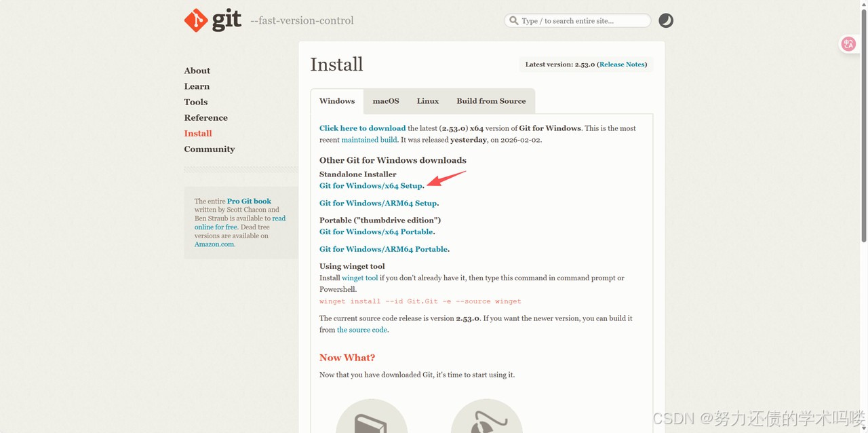
Task: Open the Reference sidebar page
Action: [x=206, y=117]
